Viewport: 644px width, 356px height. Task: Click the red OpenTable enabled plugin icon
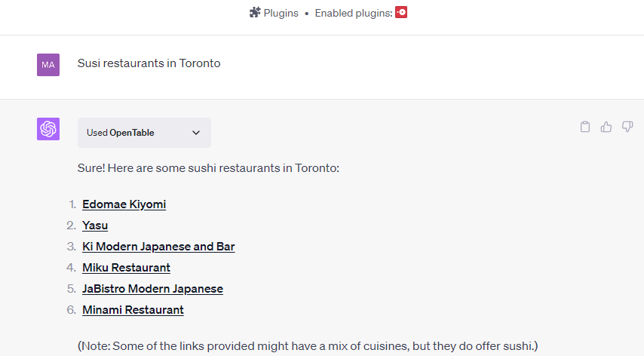pos(401,13)
